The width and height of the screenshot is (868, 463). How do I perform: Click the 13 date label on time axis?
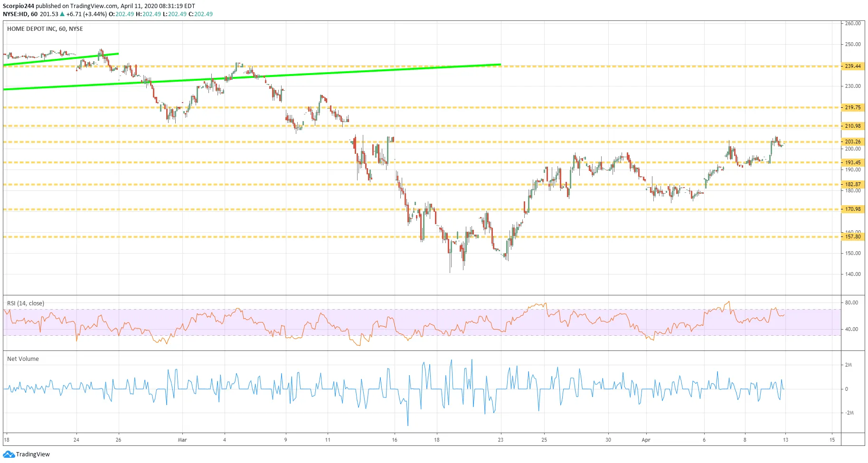click(785, 440)
